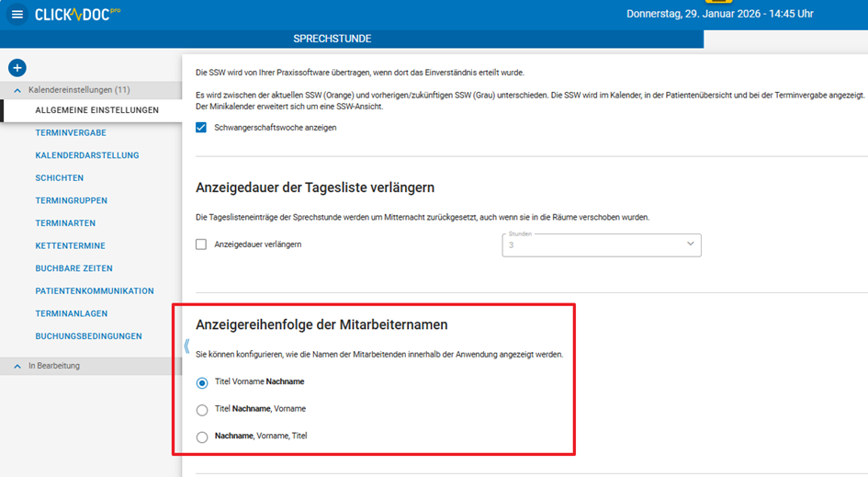Select Nachname, Vorname, Titel radio option
This screenshot has width=868, height=477.
click(x=202, y=437)
